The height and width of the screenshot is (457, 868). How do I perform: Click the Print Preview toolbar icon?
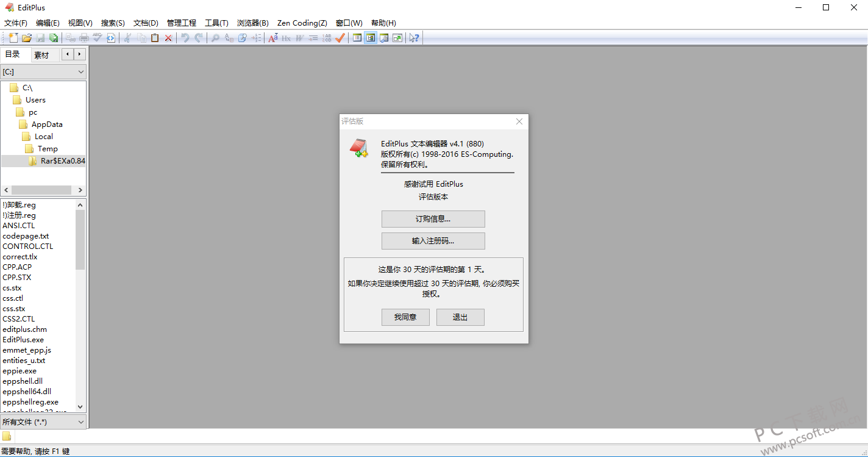pyautogui.click(x=71, y=38)
